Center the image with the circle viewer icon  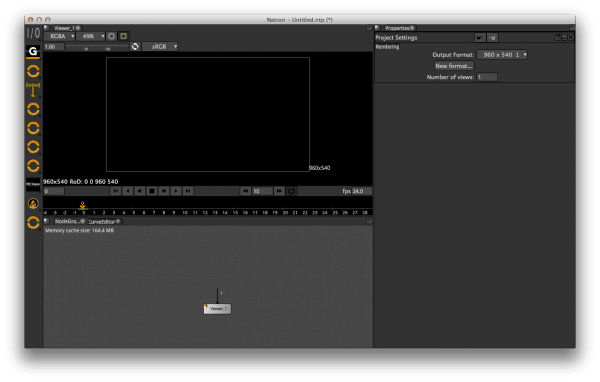[111, 36]
